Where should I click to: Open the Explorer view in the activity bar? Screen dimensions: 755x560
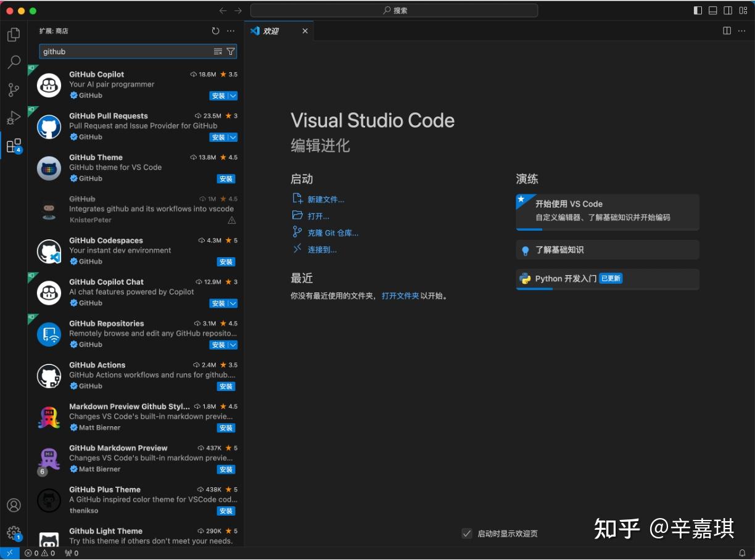coord(13,35)
